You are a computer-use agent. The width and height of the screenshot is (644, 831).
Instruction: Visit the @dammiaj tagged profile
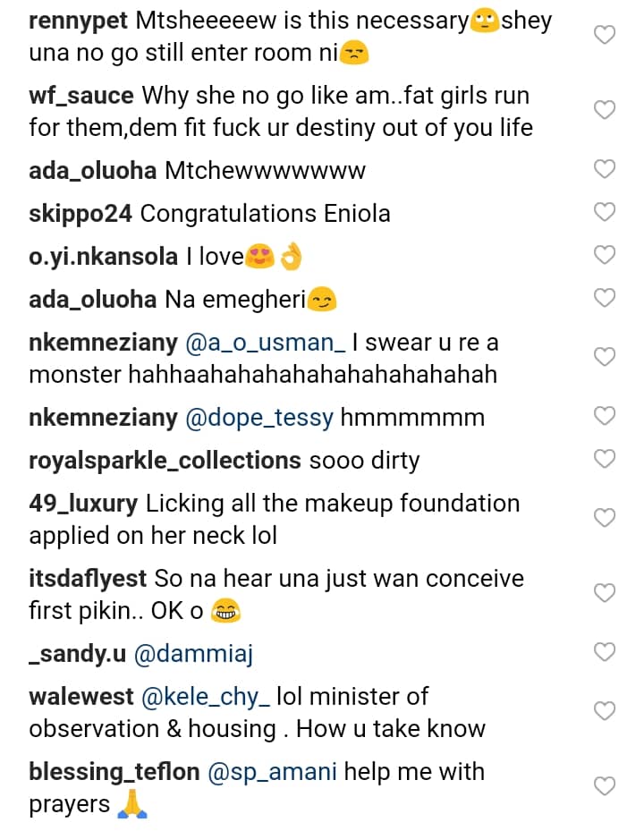tap(193, 654)
